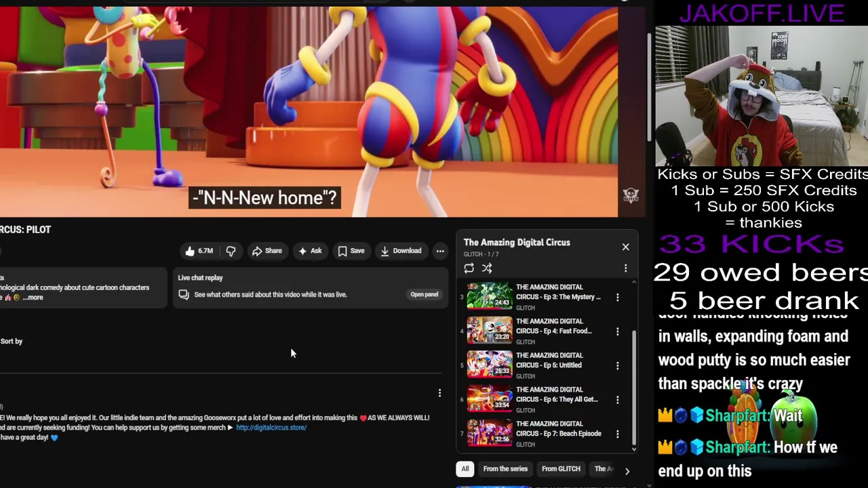The image size is (868, 488).
Task: Open the digitalcircus.store link
Action: [x=271, y=428]
